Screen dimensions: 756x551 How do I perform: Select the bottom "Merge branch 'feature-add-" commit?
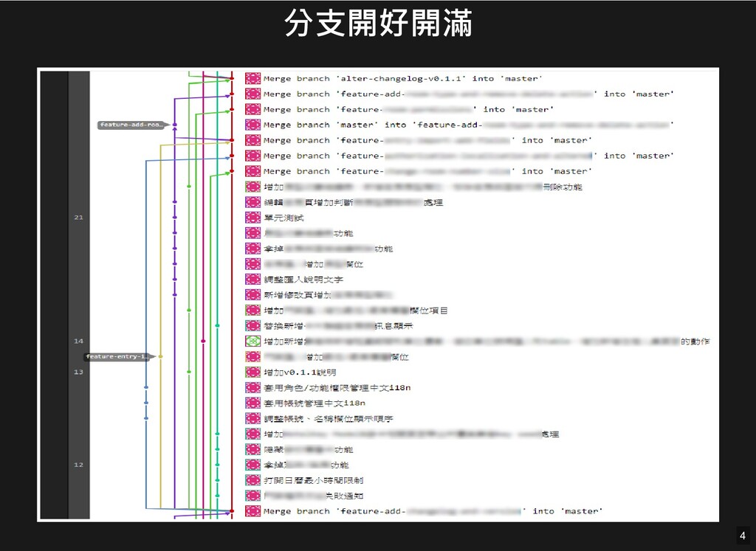pos(433,511)
